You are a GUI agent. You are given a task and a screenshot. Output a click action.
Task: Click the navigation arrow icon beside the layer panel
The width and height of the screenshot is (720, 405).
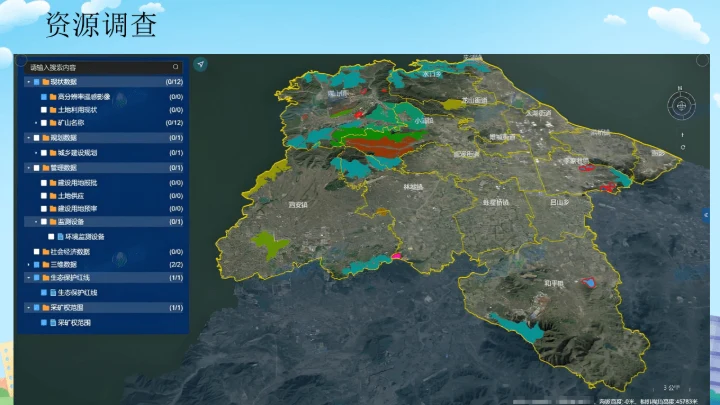[x=201, y=64]
